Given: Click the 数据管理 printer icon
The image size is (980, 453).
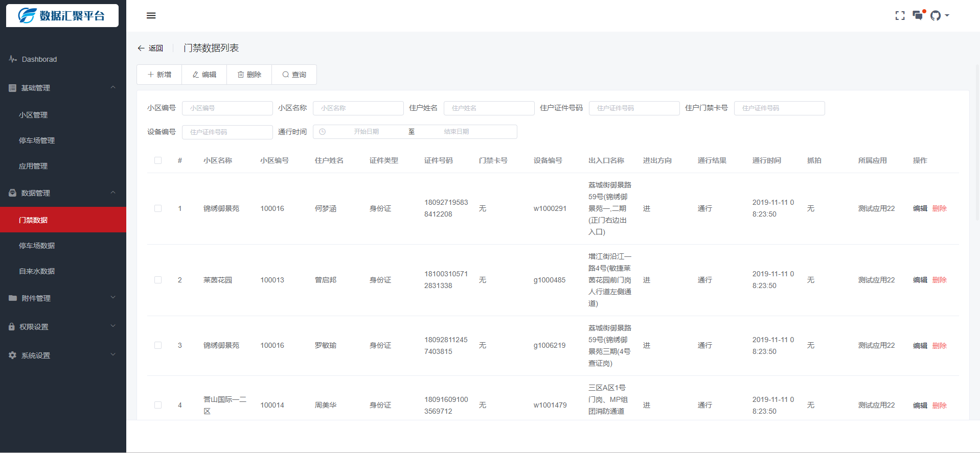Looking at the screenshot, I should [13, 193].
